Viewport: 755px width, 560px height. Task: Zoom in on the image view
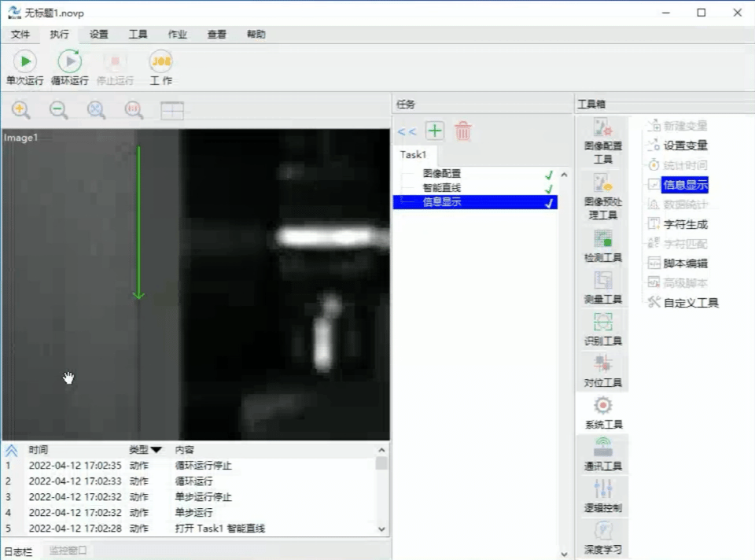[21, 110]
